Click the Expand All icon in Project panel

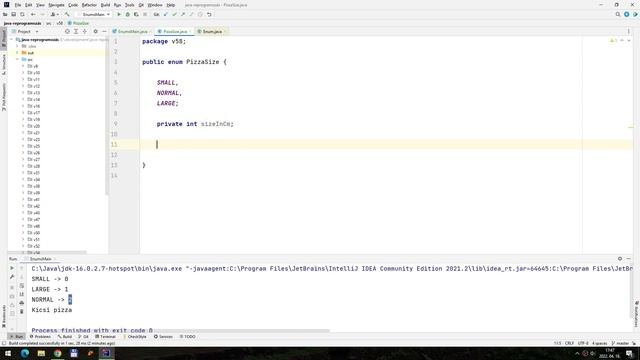pos(76,31)
